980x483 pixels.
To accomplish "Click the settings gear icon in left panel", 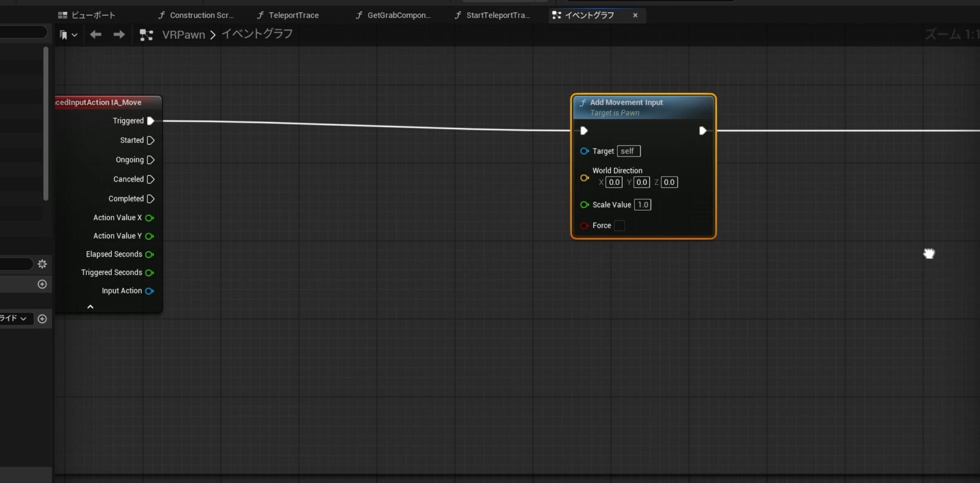I will 42,264.
